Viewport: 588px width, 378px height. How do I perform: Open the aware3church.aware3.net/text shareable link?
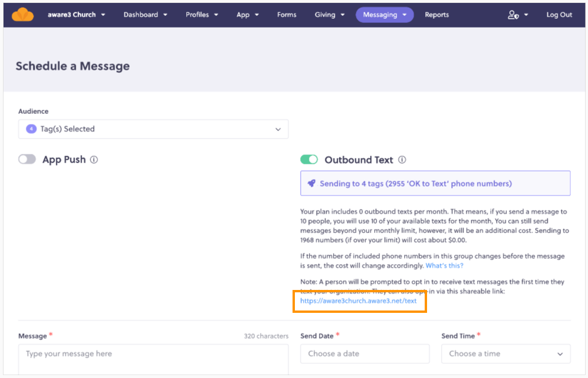[358, 301]
